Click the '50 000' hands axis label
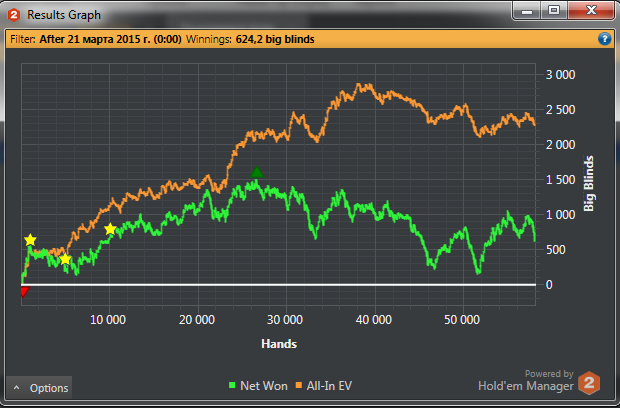This screenshot has width=620, height=408. [x=462, y=319]
